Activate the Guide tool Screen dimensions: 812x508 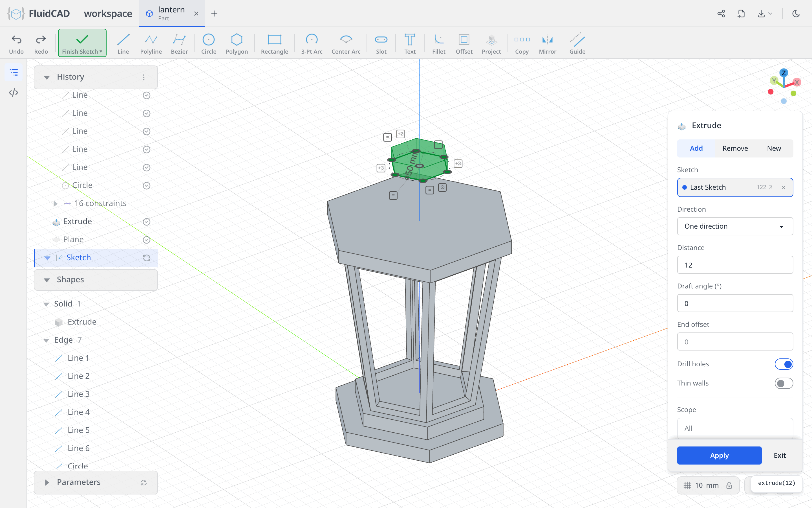tap(577, 44)
